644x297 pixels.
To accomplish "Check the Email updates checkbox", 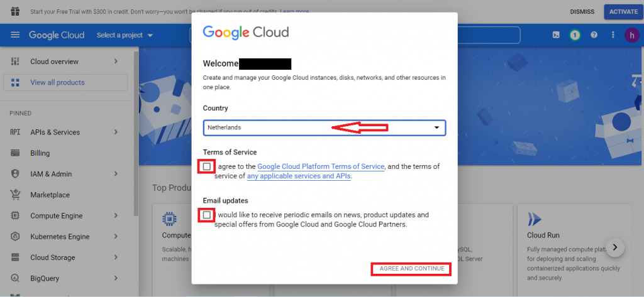I will pyautogui.click(x=206, y=215).
